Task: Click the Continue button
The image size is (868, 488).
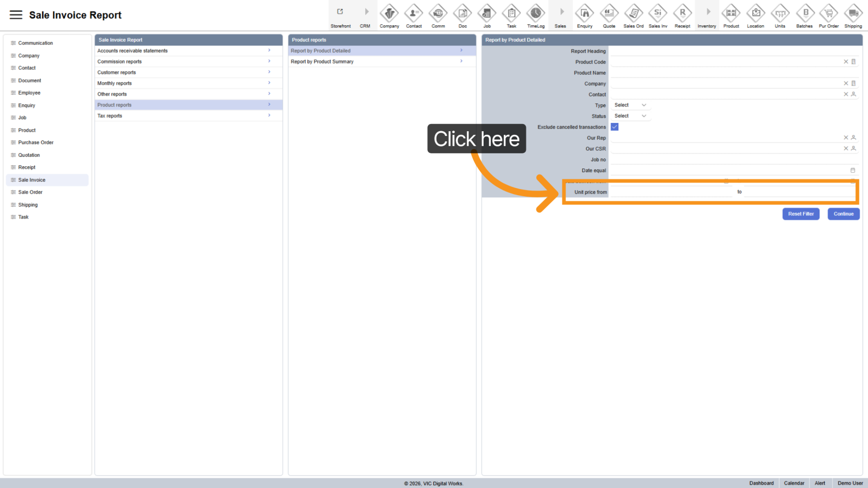Action: pyautogui.click(x=843, y=214)
